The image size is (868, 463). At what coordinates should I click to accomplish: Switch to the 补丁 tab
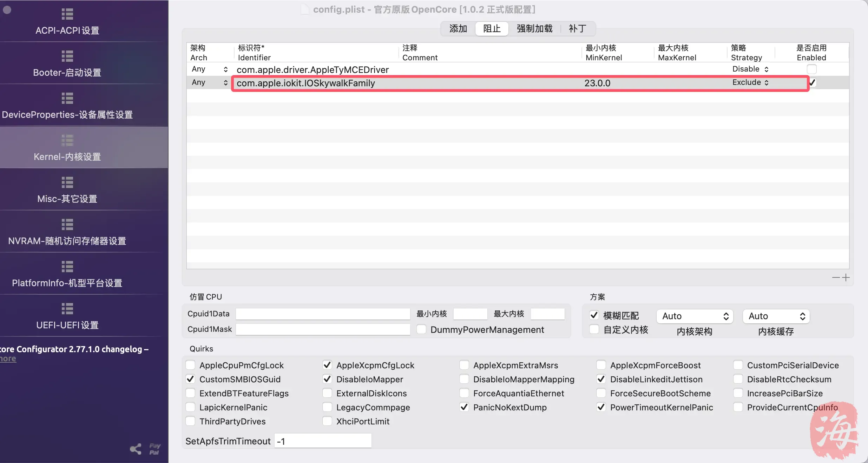[577, 28]
